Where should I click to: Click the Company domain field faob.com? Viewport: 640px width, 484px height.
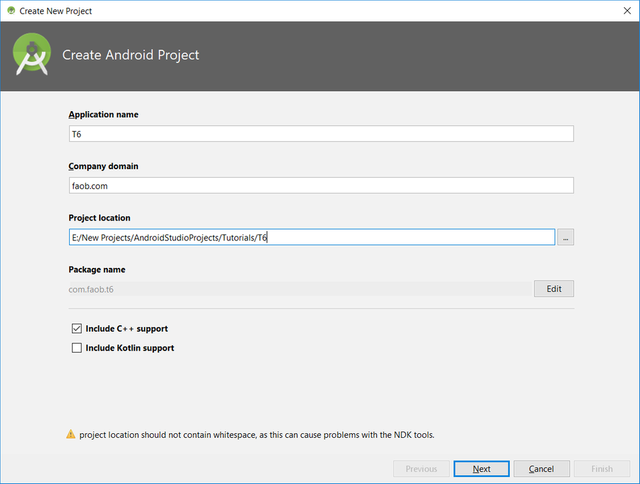(x=321, y=186)
